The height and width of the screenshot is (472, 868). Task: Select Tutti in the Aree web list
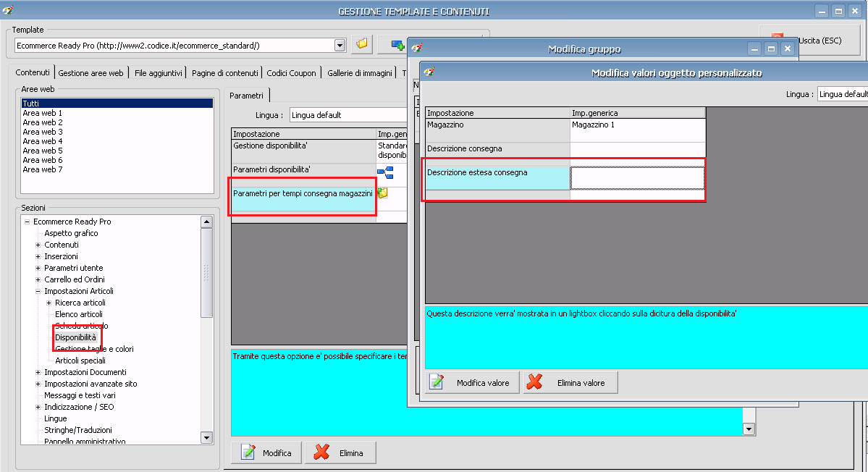pyautogui.click(x=117, y=104)
